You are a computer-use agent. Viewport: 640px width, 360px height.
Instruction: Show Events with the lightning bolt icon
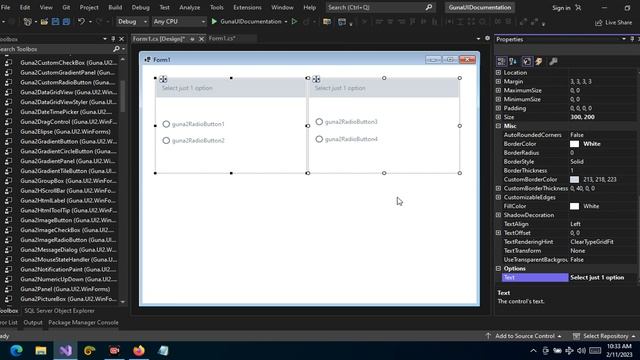point(539,61)
